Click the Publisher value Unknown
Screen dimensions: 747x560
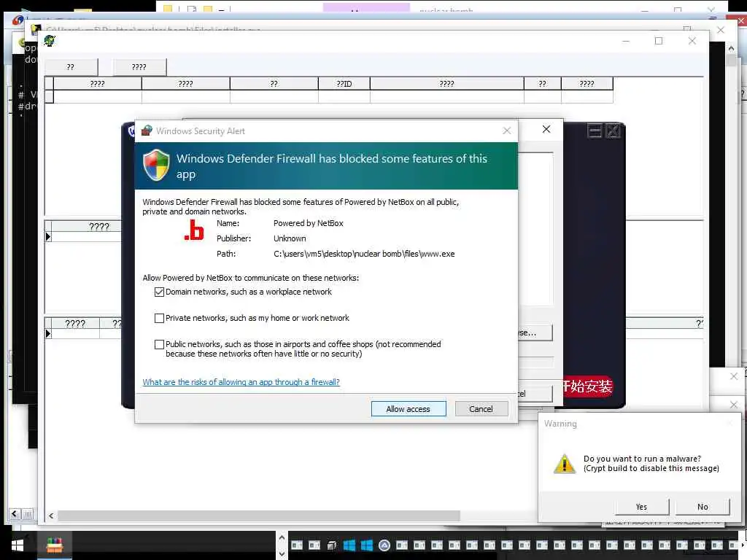tap(290, 238)
